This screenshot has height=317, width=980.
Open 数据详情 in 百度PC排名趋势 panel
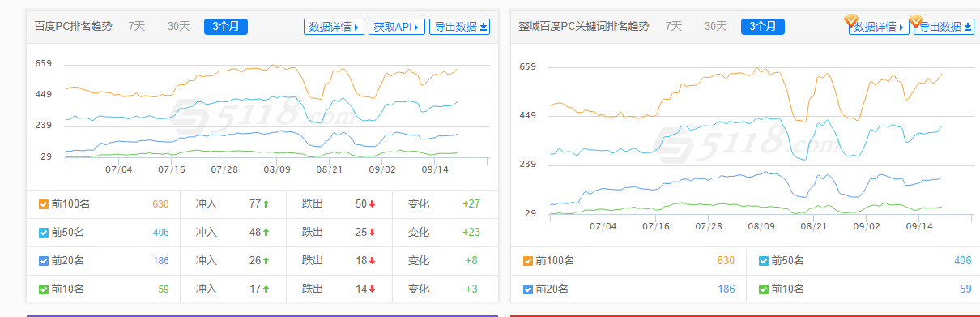pos(334,27)
